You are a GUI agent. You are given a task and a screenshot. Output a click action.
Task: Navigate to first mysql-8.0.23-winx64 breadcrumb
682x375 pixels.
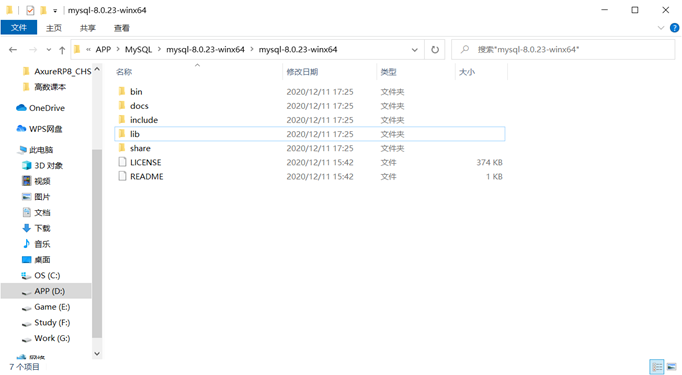(205, 50)
